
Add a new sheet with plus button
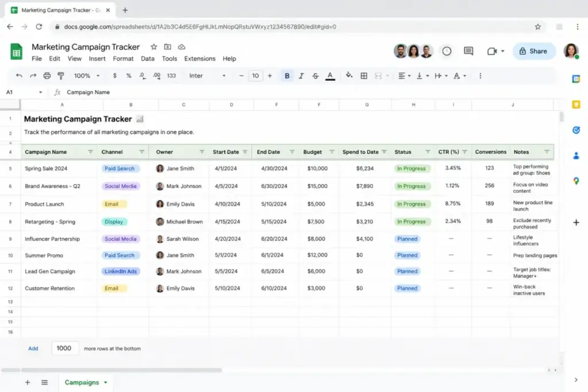[28, 382]
